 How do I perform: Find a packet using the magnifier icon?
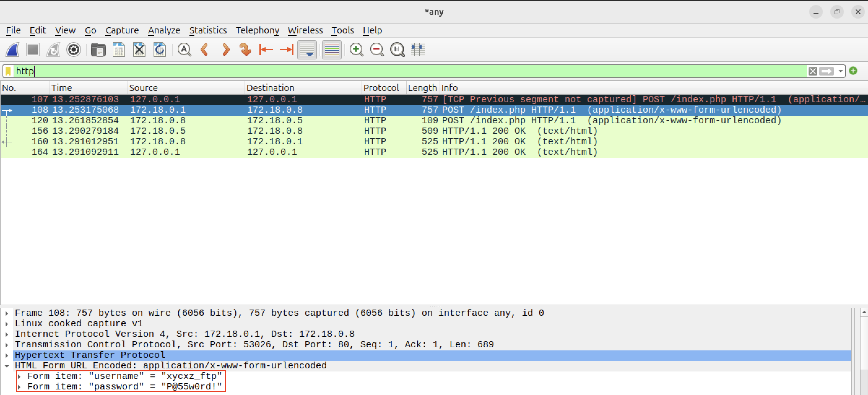tap(184, 50)
